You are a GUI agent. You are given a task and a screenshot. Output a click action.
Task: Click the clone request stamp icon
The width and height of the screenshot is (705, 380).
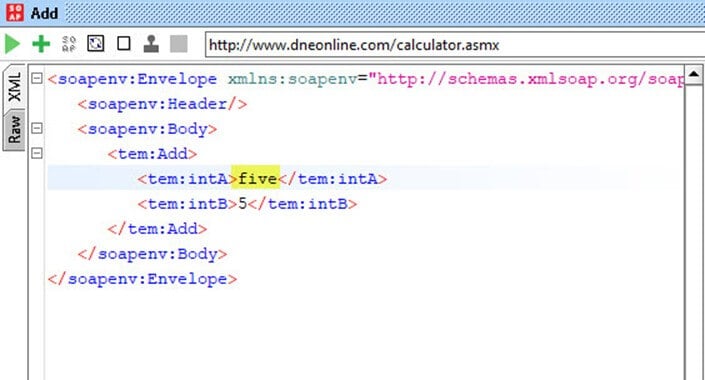coord(151,44)
